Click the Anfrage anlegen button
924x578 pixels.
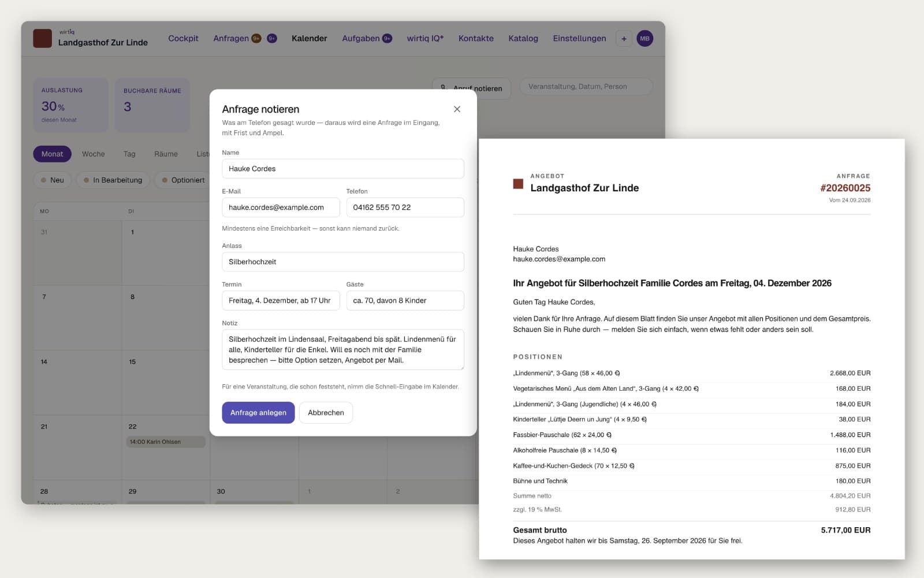(x=258, y=413)
